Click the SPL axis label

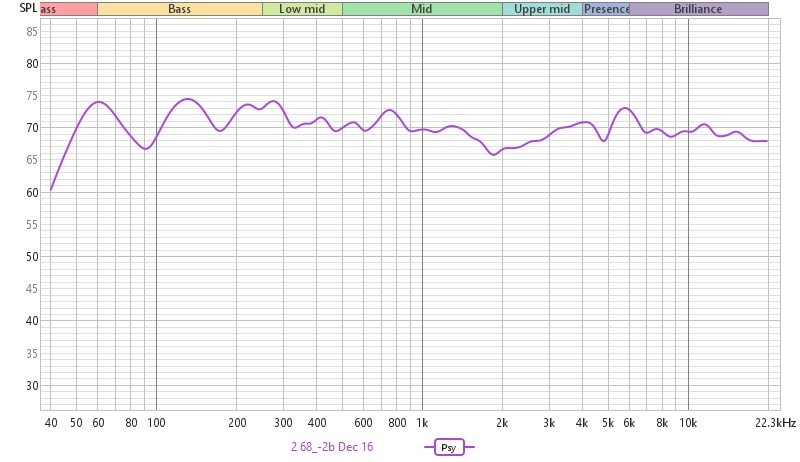[28, 9]
